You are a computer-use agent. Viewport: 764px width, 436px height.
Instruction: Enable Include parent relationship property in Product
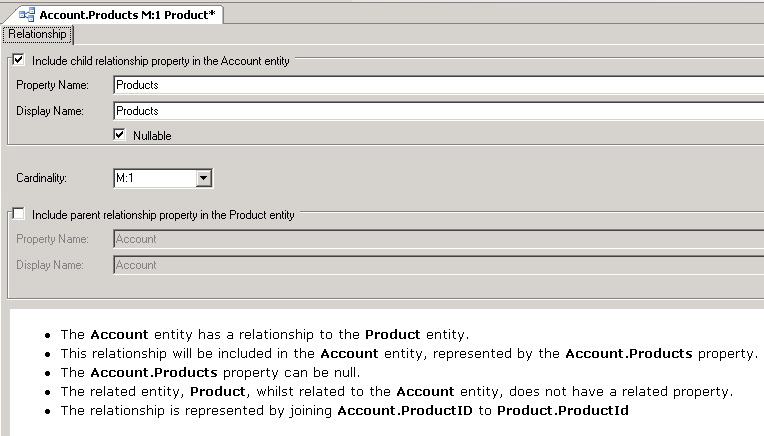(x=18, y=214)
